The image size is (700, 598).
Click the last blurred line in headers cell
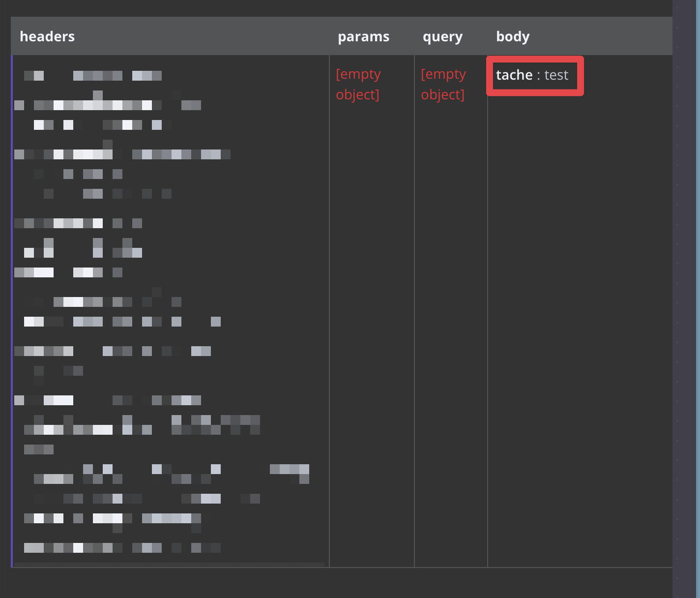coord(122,547)
